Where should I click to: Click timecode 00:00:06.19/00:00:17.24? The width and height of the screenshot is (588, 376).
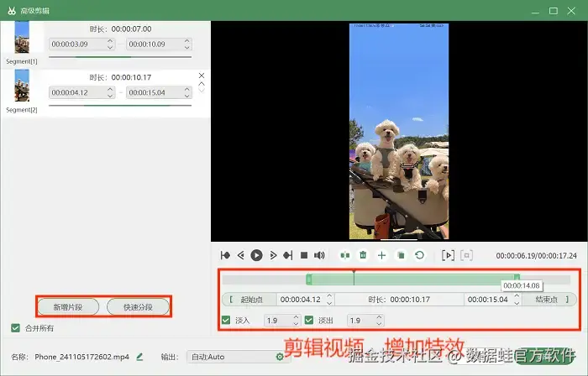(536, 256)
